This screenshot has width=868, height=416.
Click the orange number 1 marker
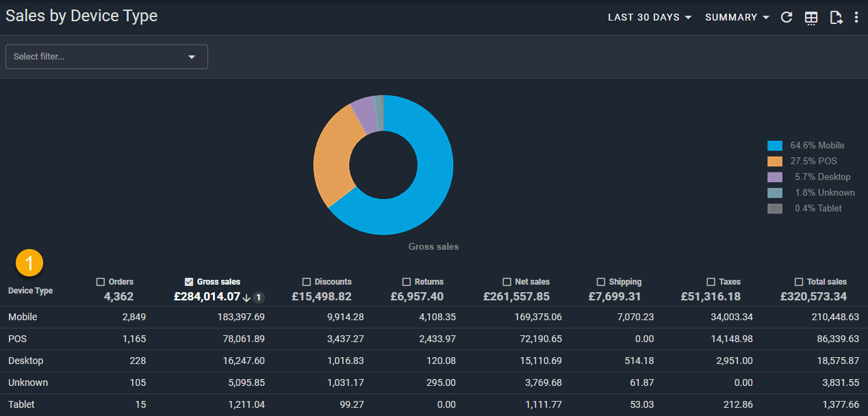tap(29, 262)
